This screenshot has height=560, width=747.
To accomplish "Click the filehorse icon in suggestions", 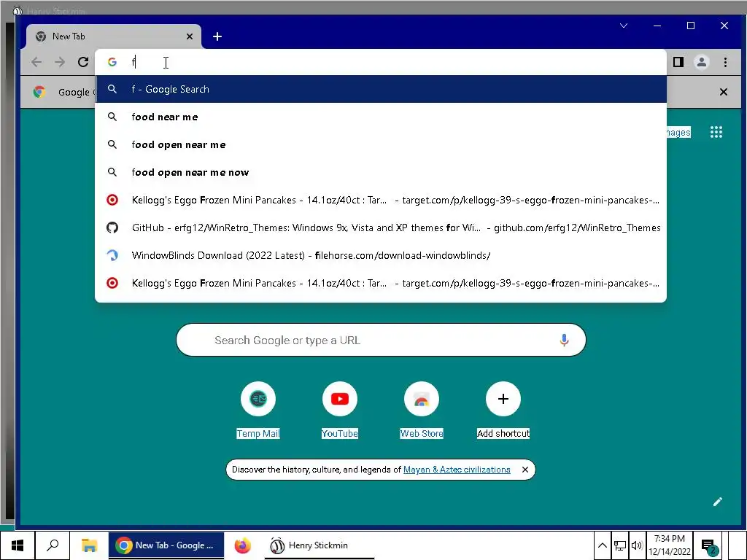I will point(112,255).
